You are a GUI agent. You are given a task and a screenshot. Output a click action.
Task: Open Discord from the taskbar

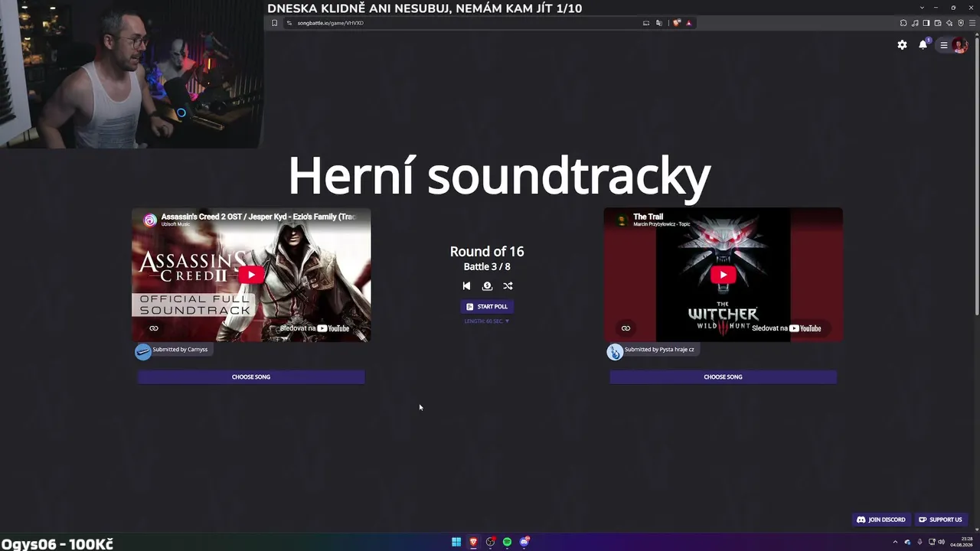point(524,542)
